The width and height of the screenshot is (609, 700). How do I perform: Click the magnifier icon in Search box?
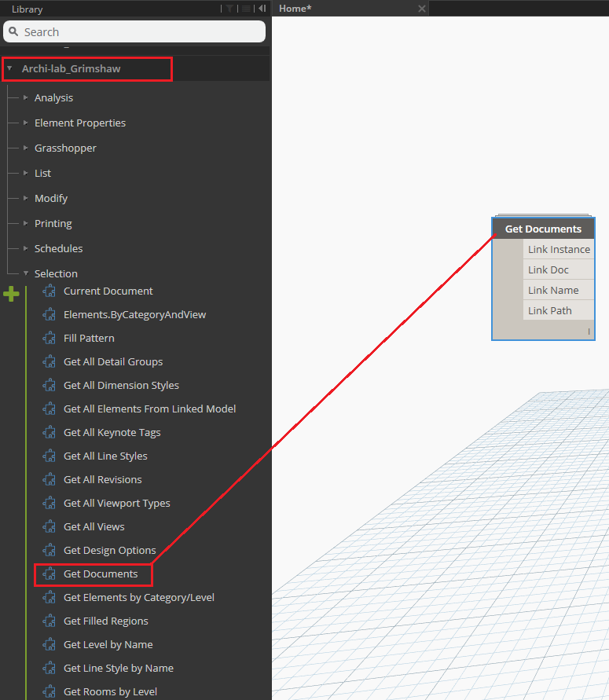tap(14, 31)
